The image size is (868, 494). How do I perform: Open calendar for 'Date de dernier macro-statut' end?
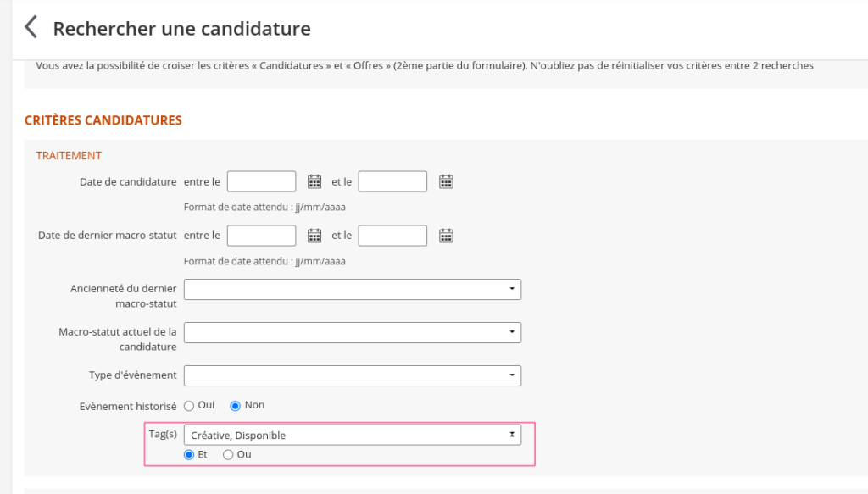coord(446,236)
